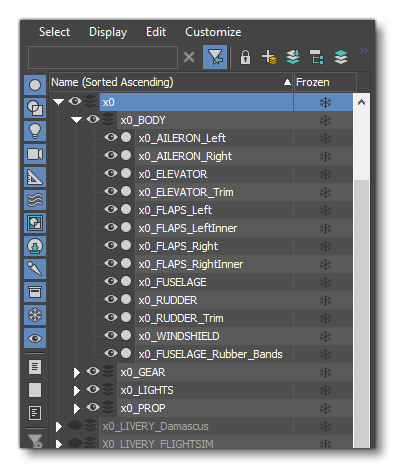Click the x0_GEAR layer stack icon
The image size is (395, 468).
click(108, 371)
